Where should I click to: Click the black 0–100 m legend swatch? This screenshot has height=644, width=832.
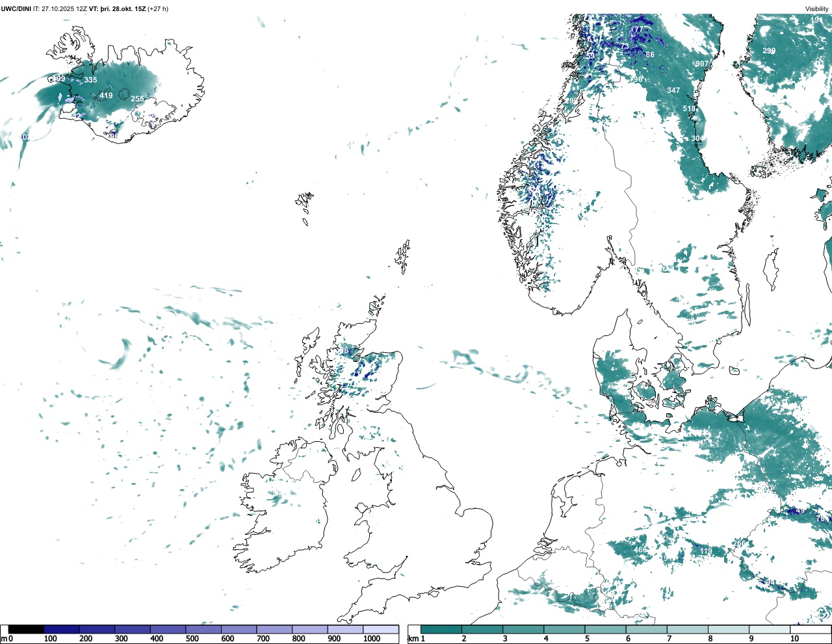(26, 630)
